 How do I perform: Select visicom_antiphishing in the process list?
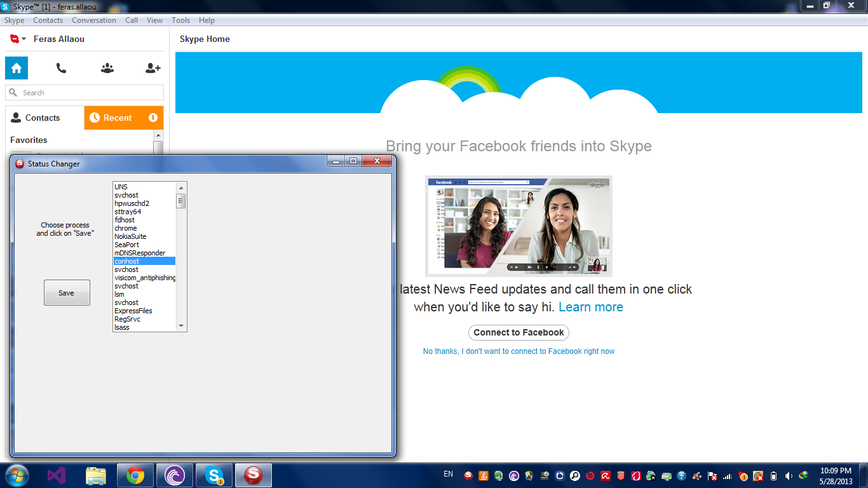coord(144,278)
